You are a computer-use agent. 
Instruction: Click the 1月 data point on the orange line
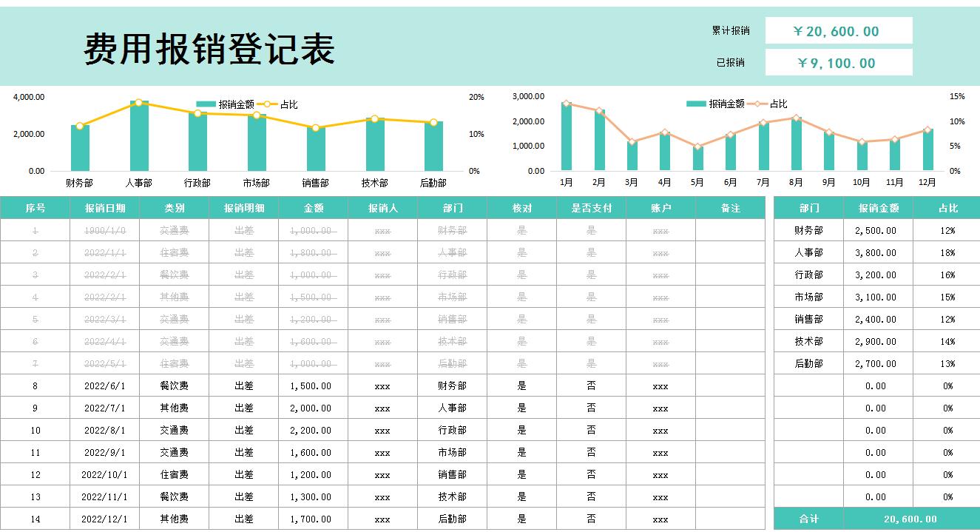coord(568,104)
